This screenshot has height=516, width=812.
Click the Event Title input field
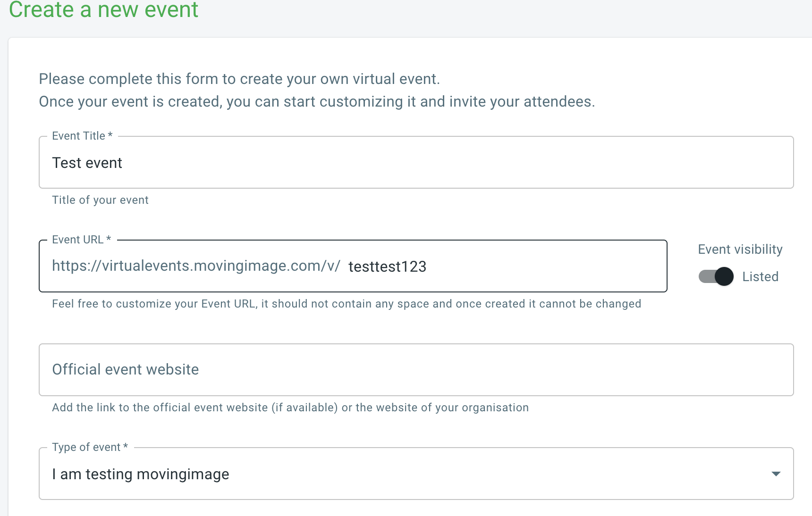pyautogui.click(x=416, y=163)
